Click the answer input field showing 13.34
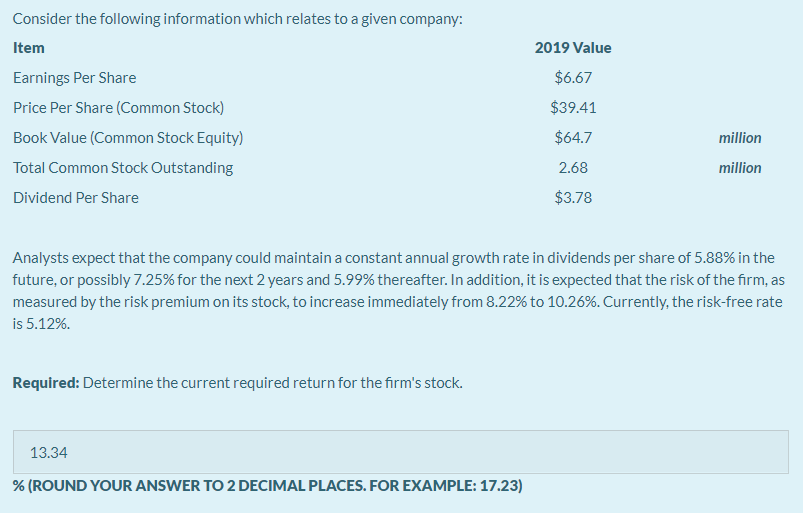This screenshot has height=513, width=803. point(400,452)
